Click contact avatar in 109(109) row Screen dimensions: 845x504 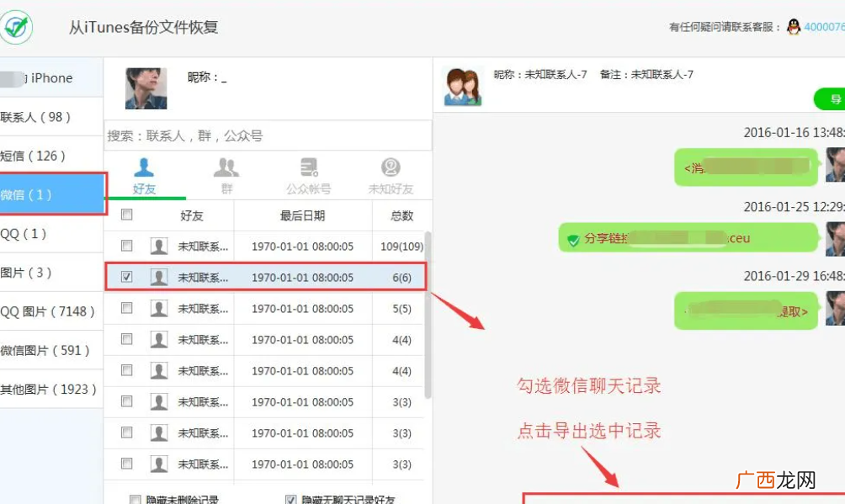(x=158, y=246)
